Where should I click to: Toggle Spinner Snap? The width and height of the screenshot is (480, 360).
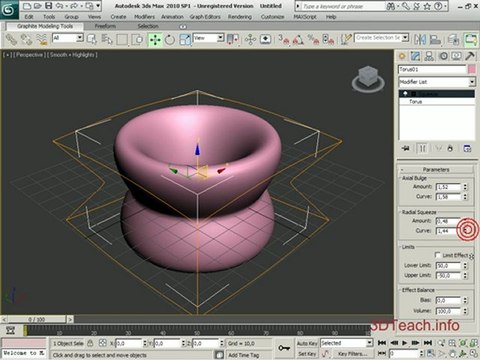click(x=328, y=40)
